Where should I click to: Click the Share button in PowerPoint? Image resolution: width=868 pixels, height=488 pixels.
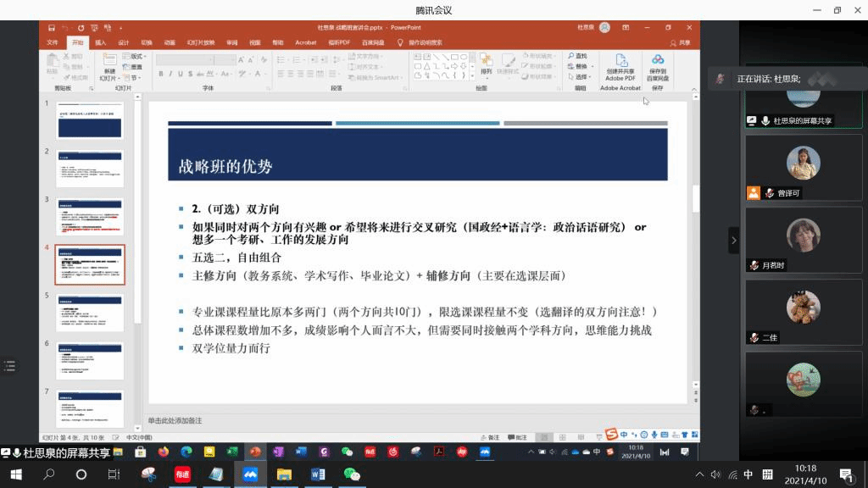point(680,42)
